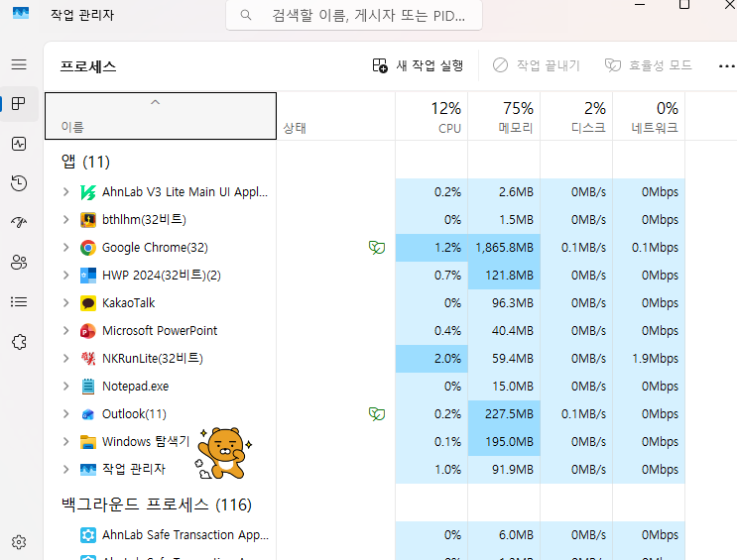Click the KakaoTalk process icon
This screenshot has width=737, height=560.
[88, 303]
